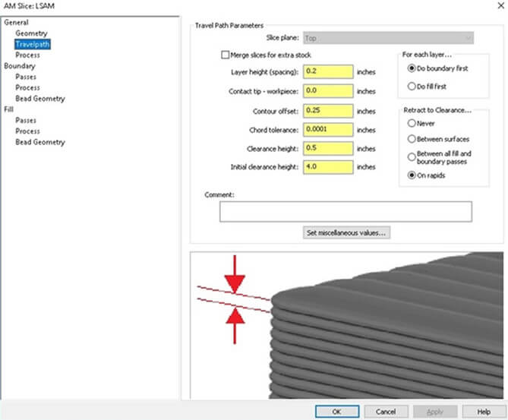This screenshot has width=508, height=420.
Task: Select Between surfaces retract option
Action: coord(412,139)
